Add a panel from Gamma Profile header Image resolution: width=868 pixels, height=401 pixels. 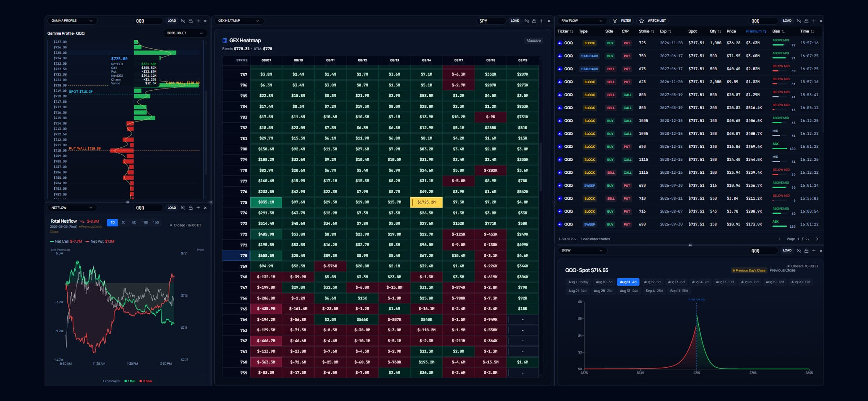tap(198, 21)
